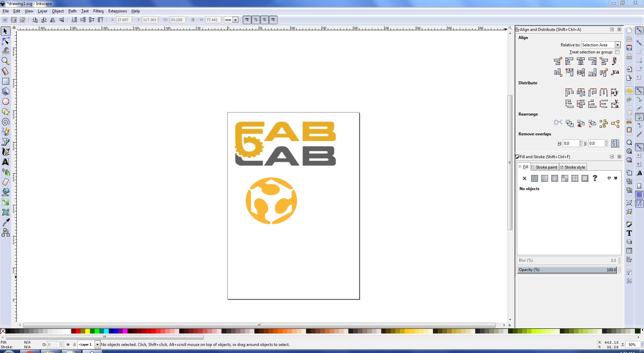The height and width of the screenshot is (353, 644).
Task: Pick the Tweak objects tool
Action: [x=6, y=51]
